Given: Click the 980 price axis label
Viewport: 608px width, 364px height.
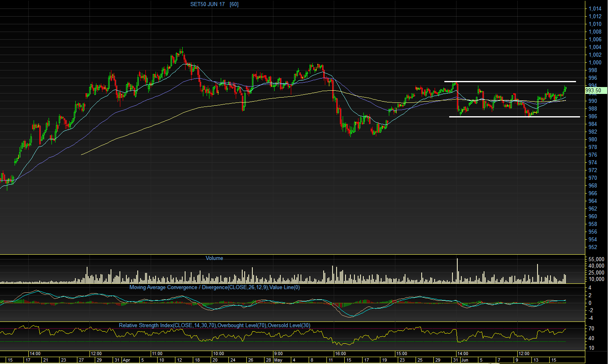Looking at the screenshot, I should tap(592, 139).
